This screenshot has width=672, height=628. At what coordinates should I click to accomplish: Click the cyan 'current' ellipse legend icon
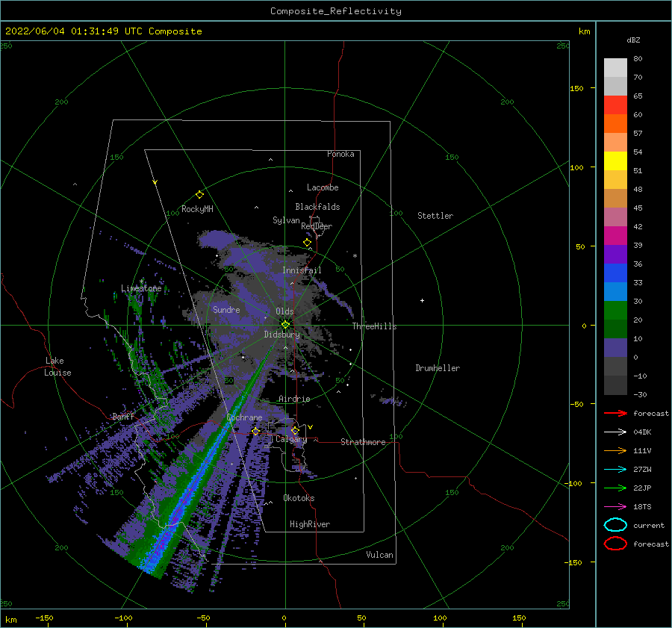615,525
